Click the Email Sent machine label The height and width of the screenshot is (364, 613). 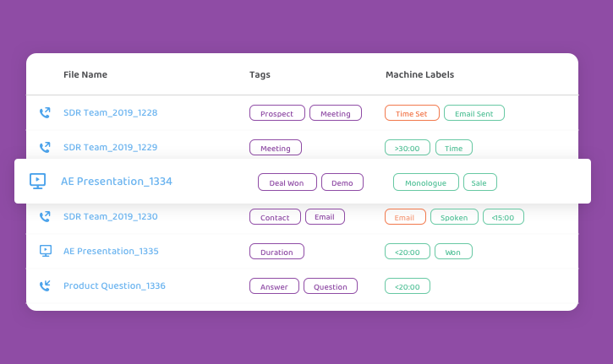pos(474,113)
